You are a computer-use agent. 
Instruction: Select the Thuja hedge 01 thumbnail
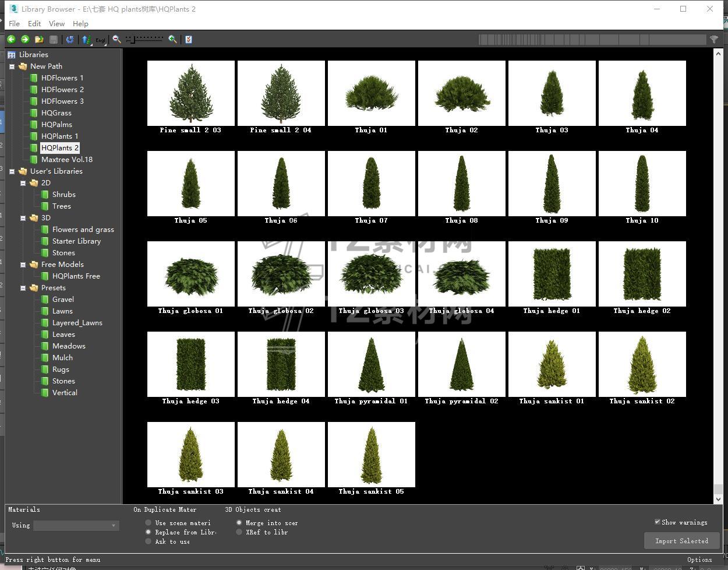click(552, 275)
